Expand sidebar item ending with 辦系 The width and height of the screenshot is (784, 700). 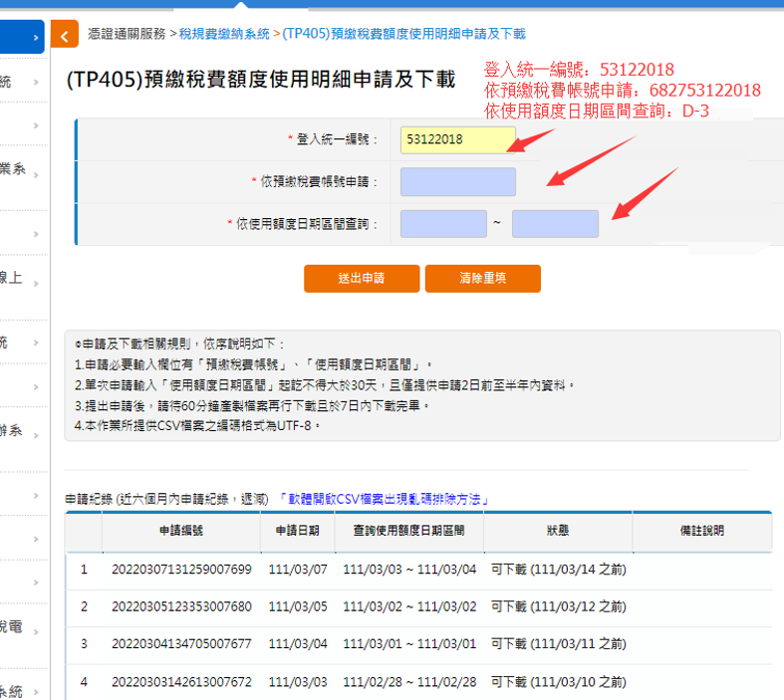point(22,432)
